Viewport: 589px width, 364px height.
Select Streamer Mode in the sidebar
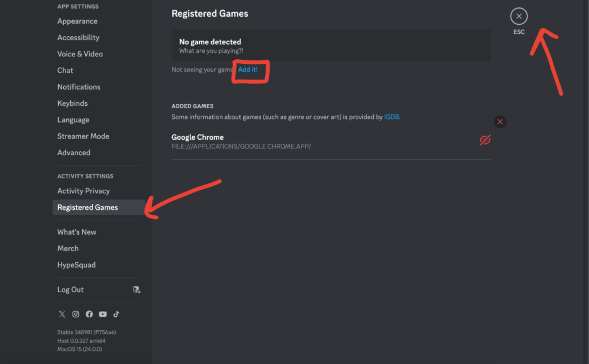pos(83,136)
